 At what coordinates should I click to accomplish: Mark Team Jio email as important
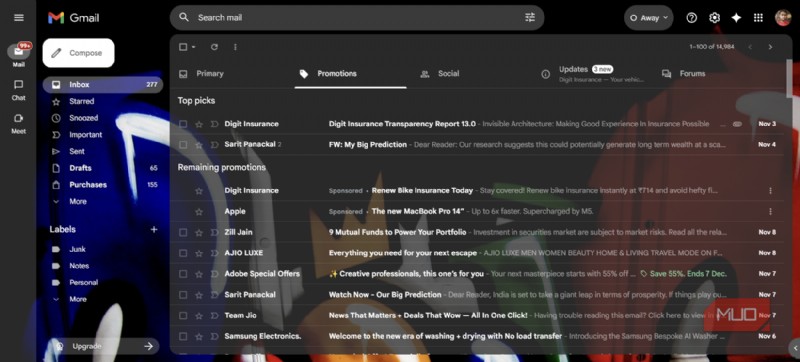(214, 316)
